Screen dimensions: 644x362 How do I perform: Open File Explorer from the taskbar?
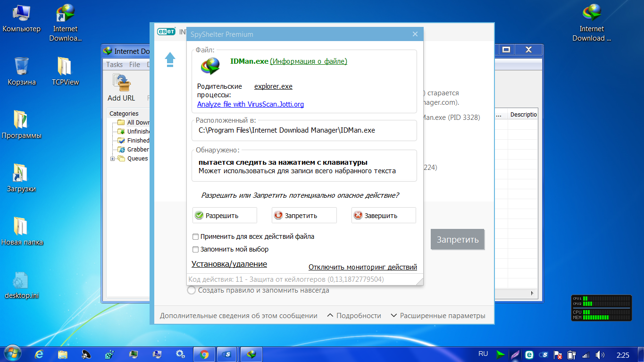click(x=63, y=354)
